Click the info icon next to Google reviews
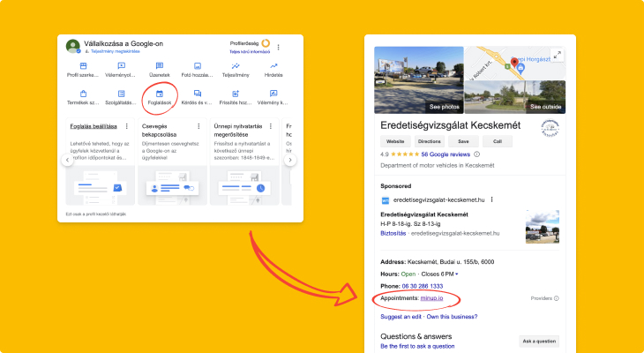 tap(477, 154)
